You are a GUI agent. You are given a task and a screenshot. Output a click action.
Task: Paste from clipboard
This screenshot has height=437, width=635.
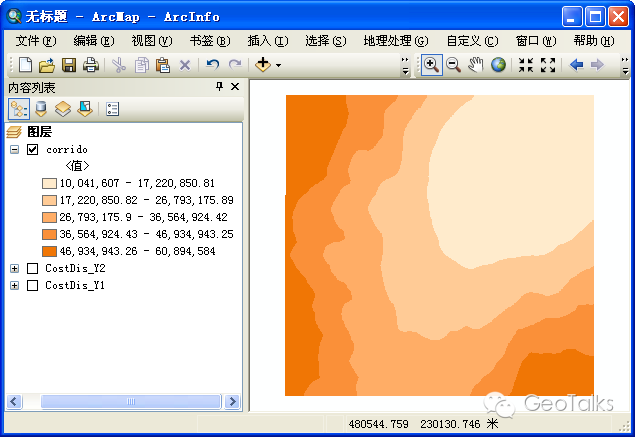(x=163, y=65)
